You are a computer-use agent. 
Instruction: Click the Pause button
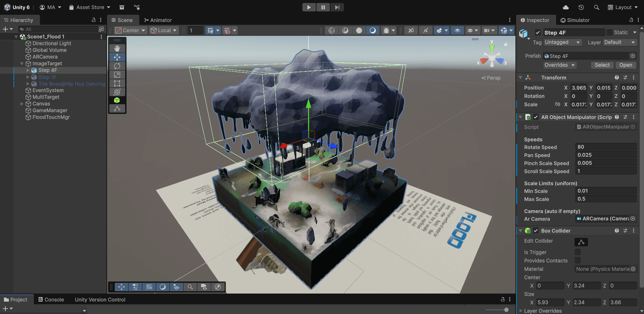[323, 7]
